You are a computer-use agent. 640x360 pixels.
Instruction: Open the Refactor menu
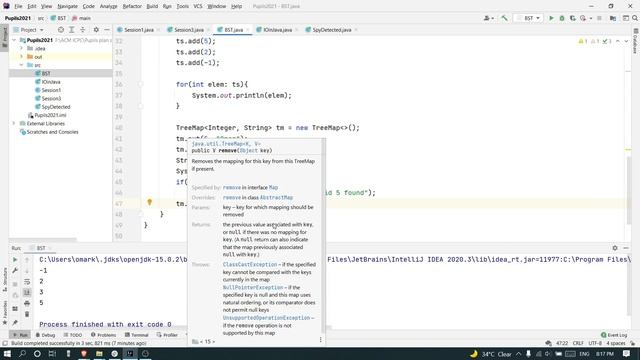(x=132, y=6)
